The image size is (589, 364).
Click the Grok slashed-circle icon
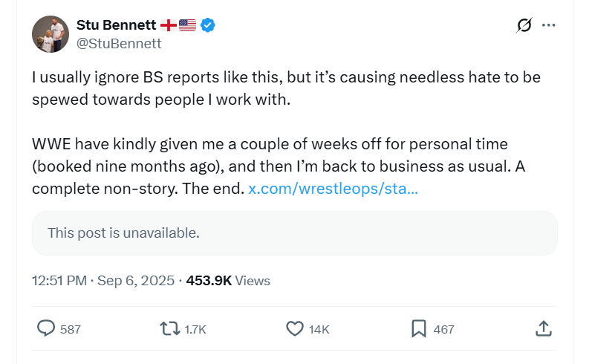(524, 25)
